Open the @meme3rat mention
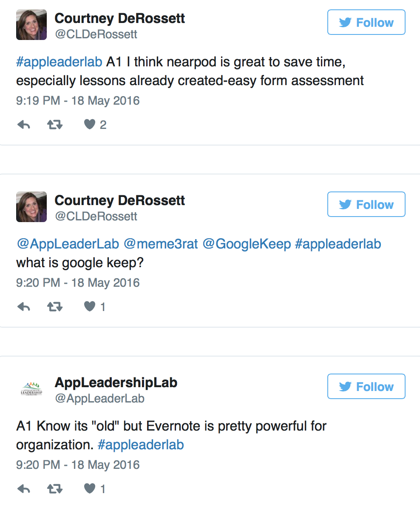 [161, 244]
